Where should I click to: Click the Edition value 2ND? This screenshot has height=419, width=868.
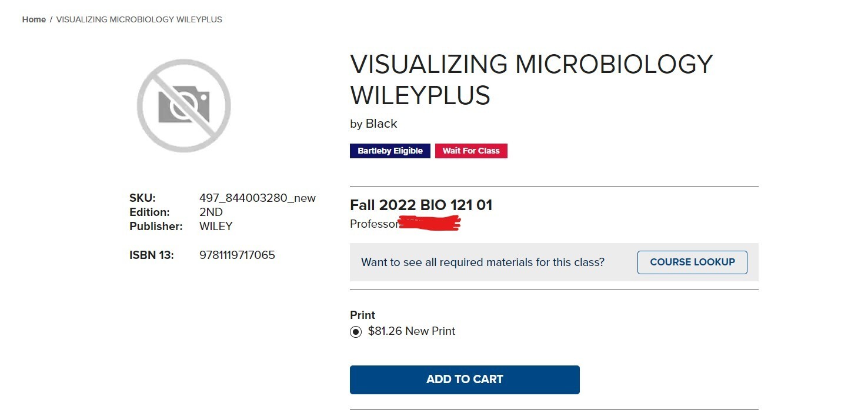pos(211,212)
